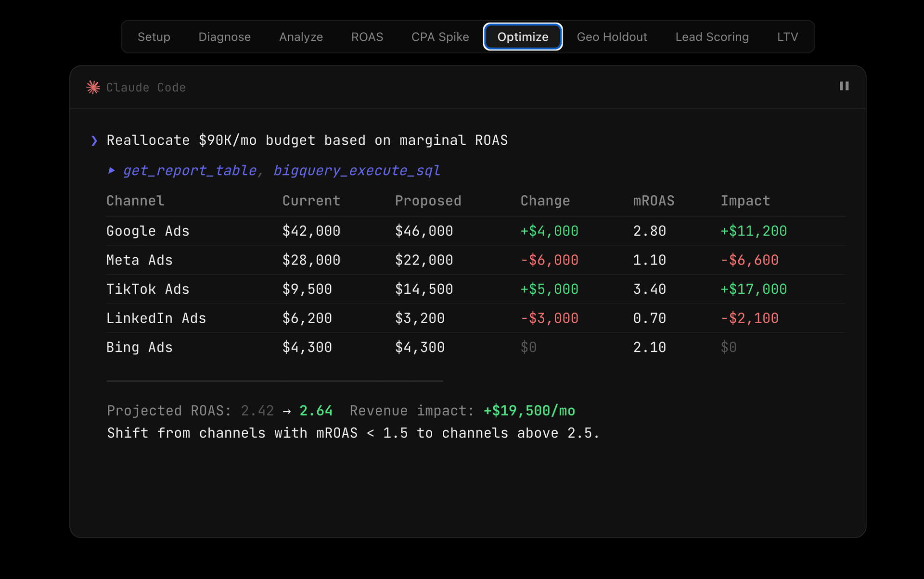Switch to the Geo Holdout tab
The height and width of the screenshot is (579, 924).
[x=612, y=37]
